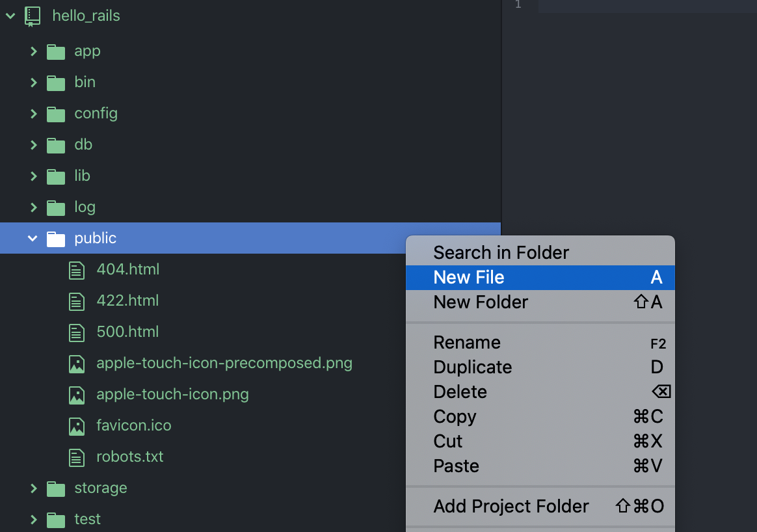Select the lib folder name
757x532 pixels.
[83, 176]
